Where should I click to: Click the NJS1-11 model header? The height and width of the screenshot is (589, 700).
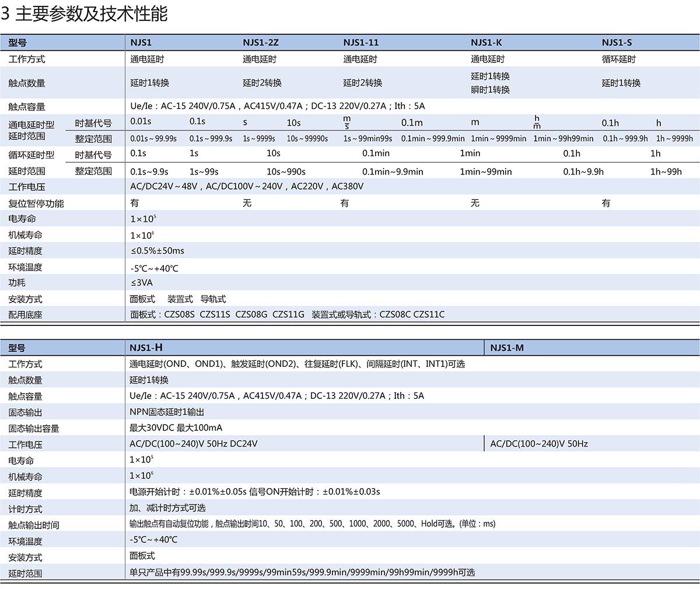click(360, 43)
